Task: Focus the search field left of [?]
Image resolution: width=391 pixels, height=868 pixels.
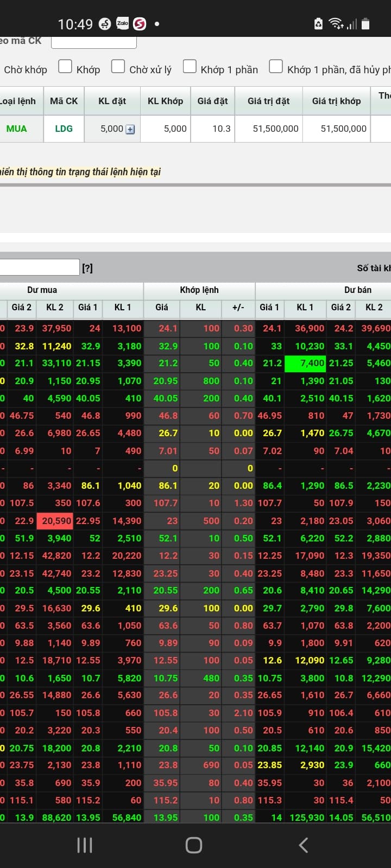Action: pyautogui.click(x=39, y=267)
